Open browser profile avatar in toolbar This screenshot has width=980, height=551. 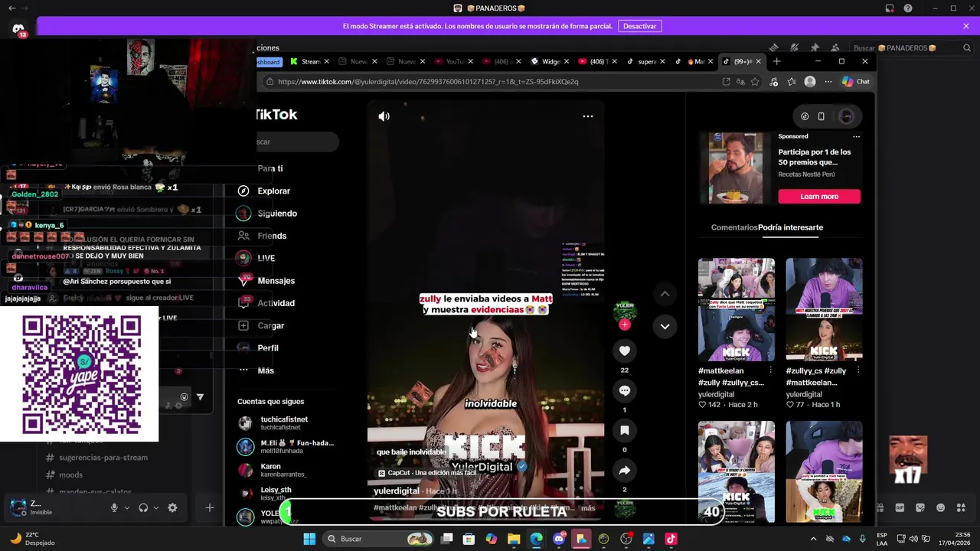(810, 82)
